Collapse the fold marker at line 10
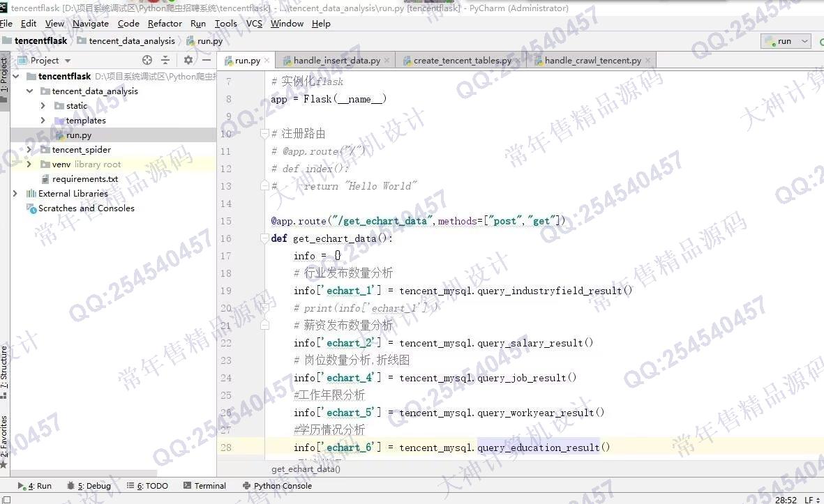 click(265, 134)
